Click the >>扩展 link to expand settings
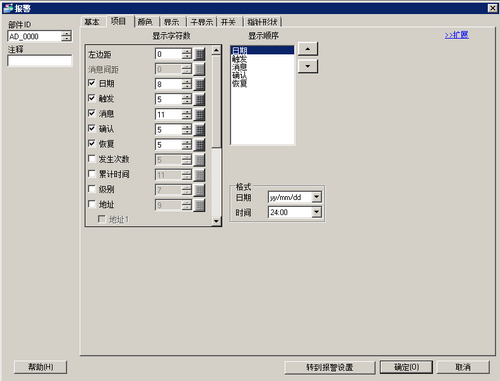This screenshot has width=500, height=381. point(456,35)
